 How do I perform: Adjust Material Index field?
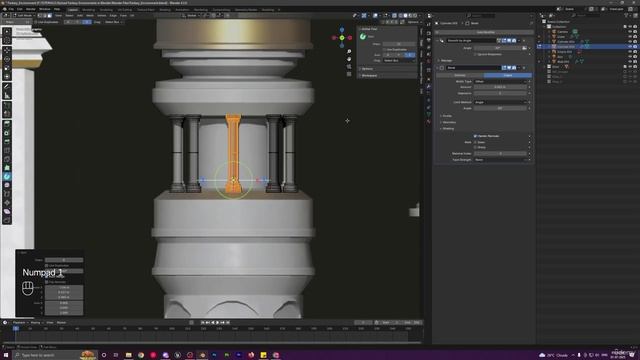[x=500, y=153]
